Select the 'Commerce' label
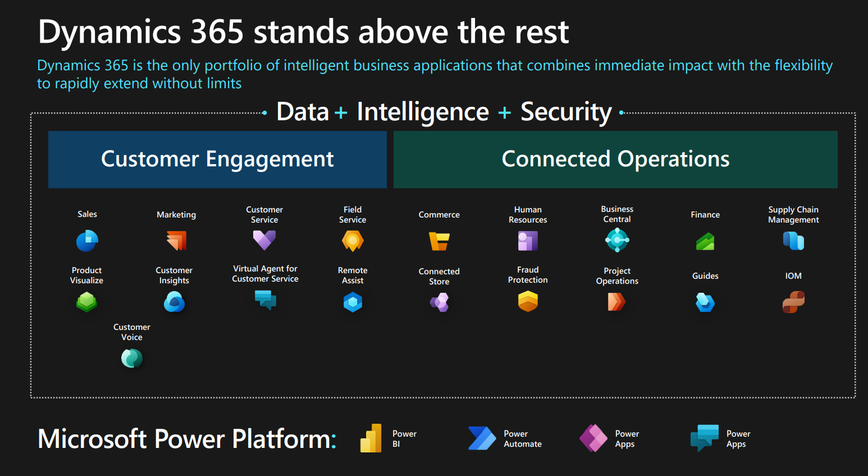868x476 pixels. coord(439,215)
